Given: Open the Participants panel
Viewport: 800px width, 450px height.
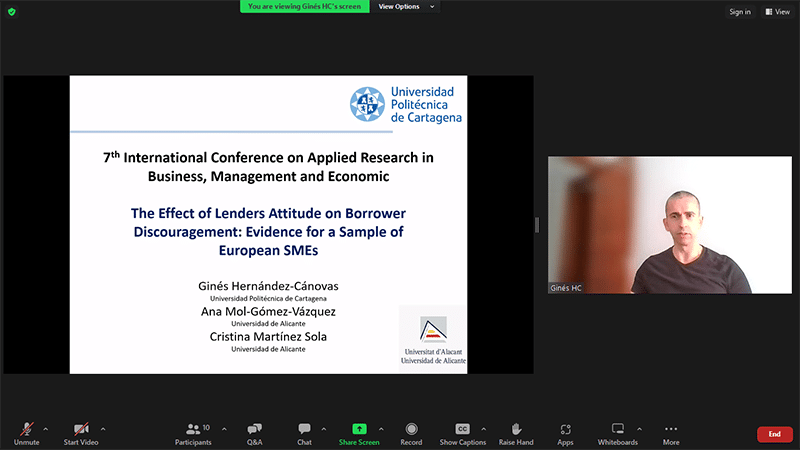Looking at the screenshot, I should (193, 429).
